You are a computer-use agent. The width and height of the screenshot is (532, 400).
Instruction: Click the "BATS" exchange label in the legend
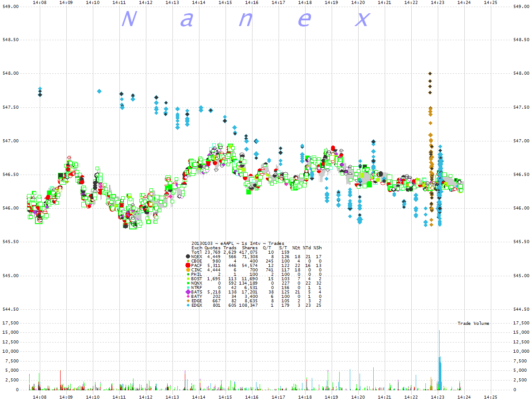(197, 292)
